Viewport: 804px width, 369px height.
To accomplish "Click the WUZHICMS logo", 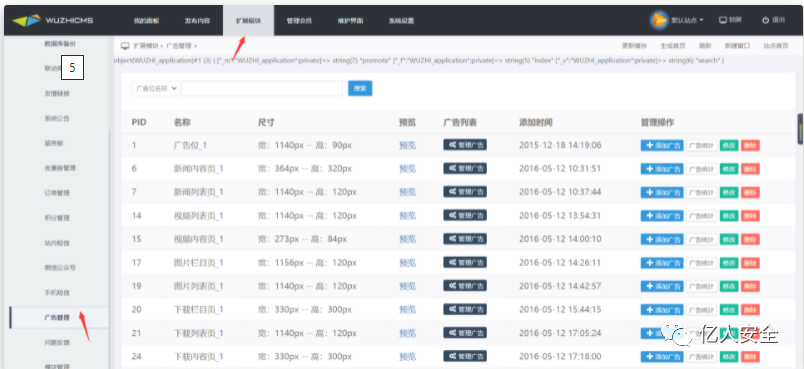I will (x=52, y=20).
